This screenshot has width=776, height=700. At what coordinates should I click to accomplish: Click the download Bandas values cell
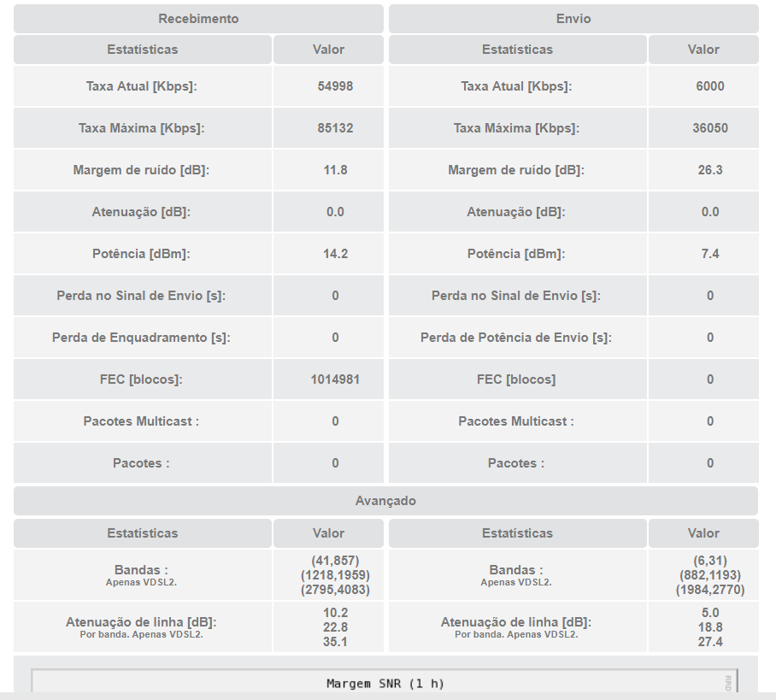tap(329, 575)
